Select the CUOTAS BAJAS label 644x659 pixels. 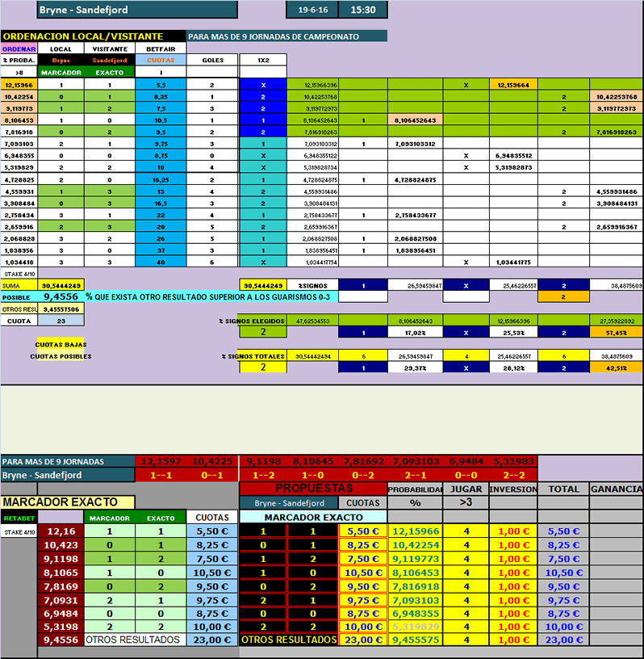pos(61,344)
